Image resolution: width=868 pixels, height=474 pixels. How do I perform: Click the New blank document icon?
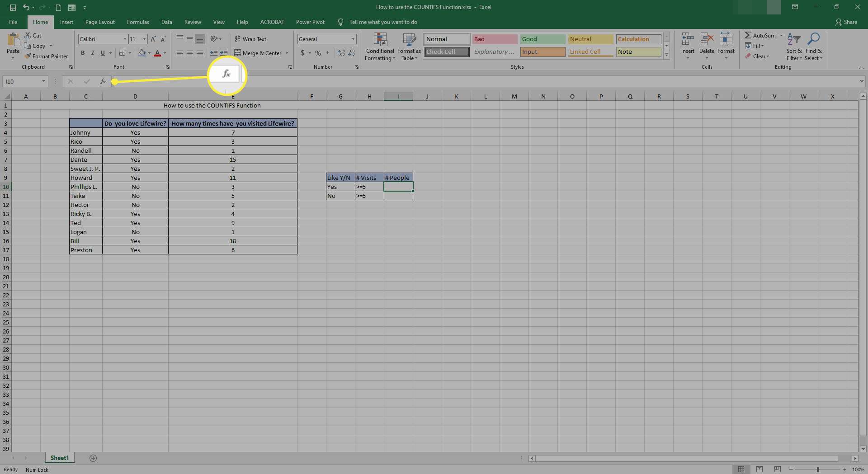[x=58, y=7]
